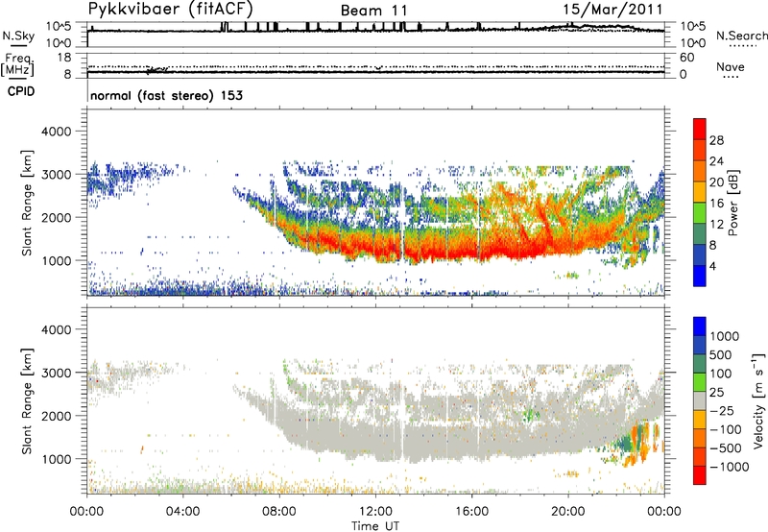Click the '4000' tick of the Power panel
This screenshot has height=532, width=768.
(57, 132)
